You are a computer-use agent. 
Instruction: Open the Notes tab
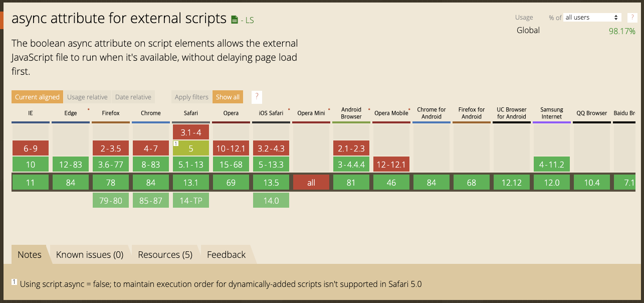coord(30,254)
